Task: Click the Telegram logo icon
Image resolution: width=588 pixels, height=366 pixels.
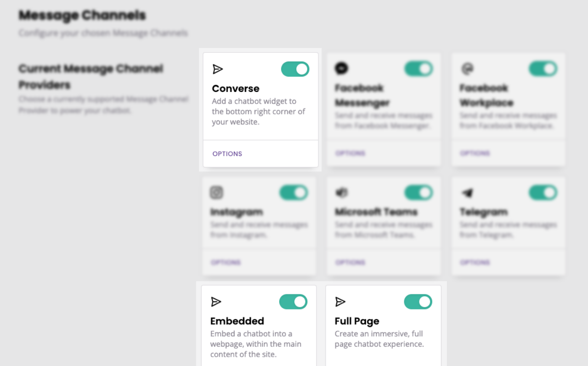Action: [x=467, y=193]
